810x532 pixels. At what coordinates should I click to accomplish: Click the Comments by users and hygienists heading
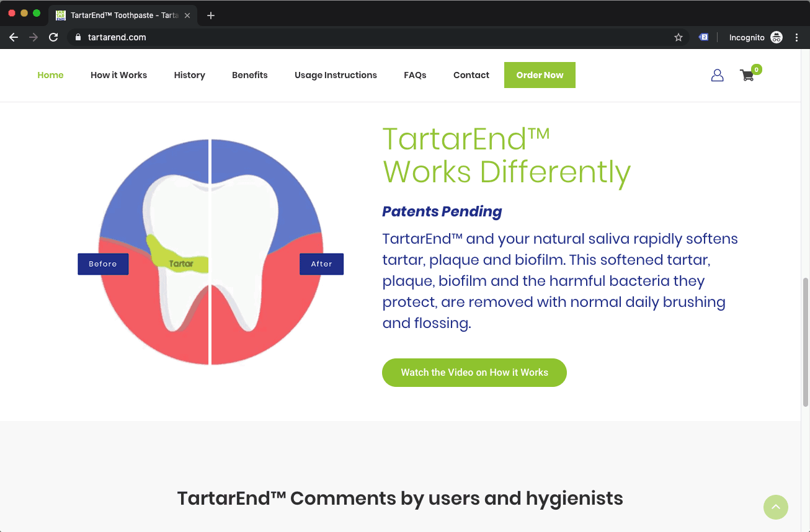[400, 498]
